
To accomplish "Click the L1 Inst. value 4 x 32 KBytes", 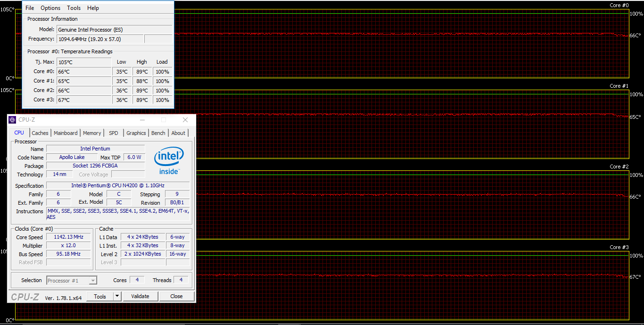I will click(143, 246).
